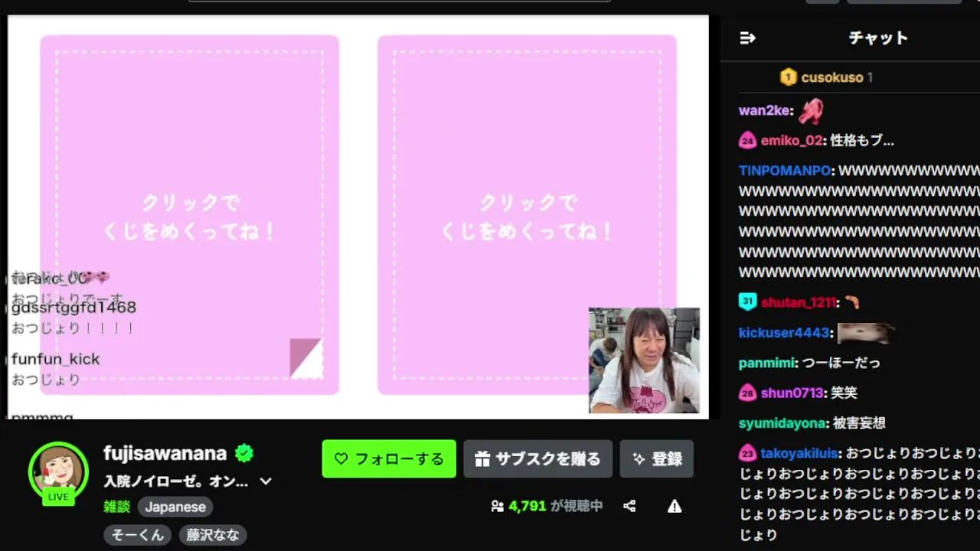Open the verified badge next to fujisawanana

click(244, 453)
